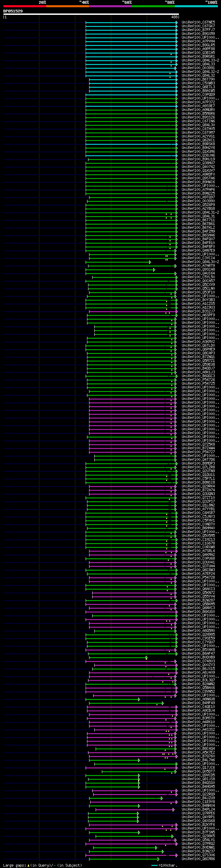Viewport: 221px width, 868px height.
Task: Open hit UniRef100_B8AIW5
Action: 198,91
